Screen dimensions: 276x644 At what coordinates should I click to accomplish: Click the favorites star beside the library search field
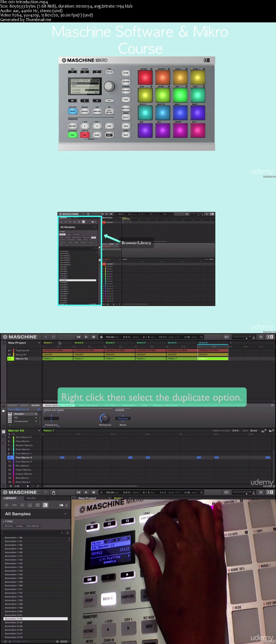pos(67,533)
